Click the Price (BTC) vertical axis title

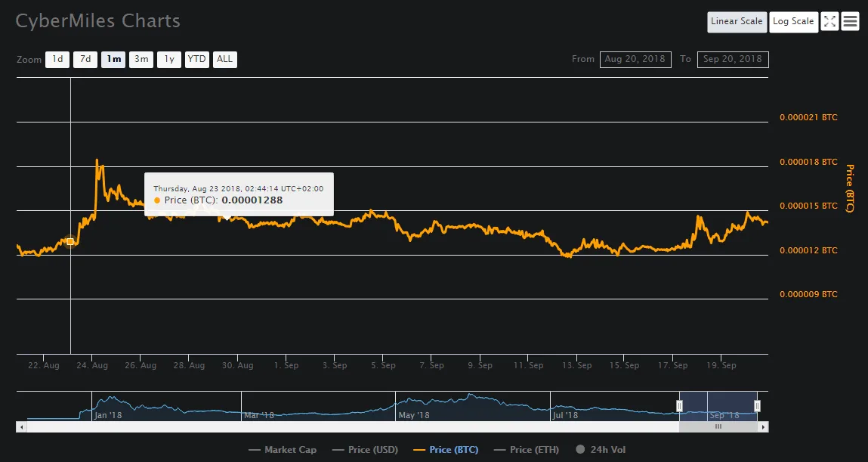[850, 188]
